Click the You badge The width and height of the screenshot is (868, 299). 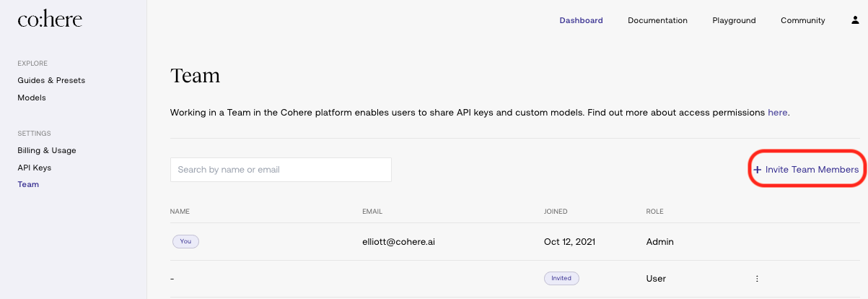[185, 241]
